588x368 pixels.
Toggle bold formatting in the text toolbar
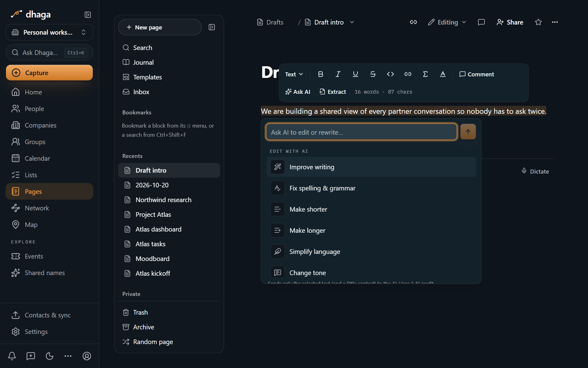321,74
